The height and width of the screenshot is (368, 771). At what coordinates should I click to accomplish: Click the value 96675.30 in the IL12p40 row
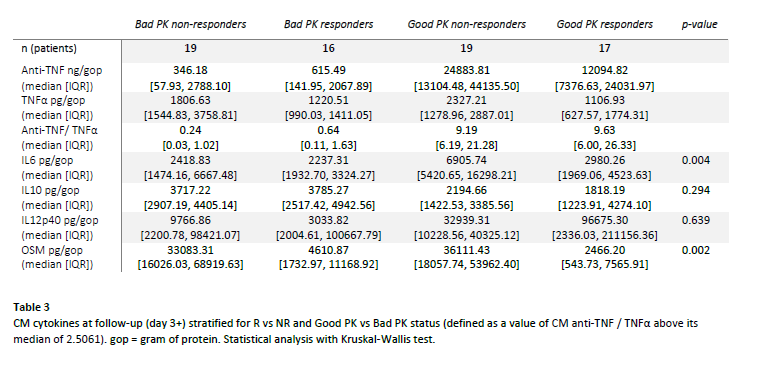[604, 220]
